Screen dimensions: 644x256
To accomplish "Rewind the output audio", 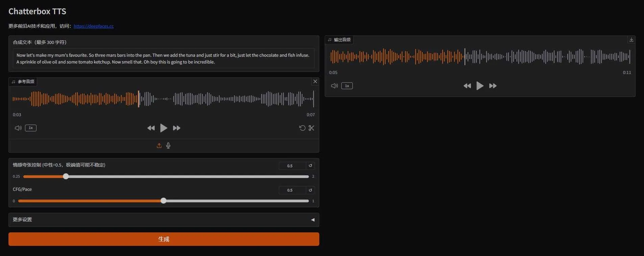I will point(467,86).
